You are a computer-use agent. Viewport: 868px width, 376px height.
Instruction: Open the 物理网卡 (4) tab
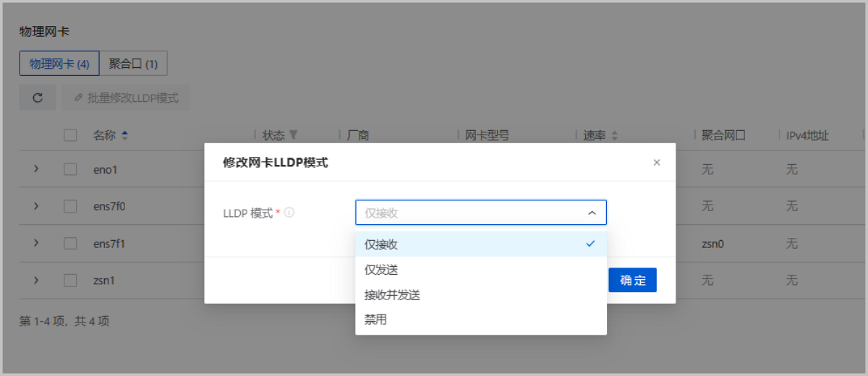pos(59,64)
